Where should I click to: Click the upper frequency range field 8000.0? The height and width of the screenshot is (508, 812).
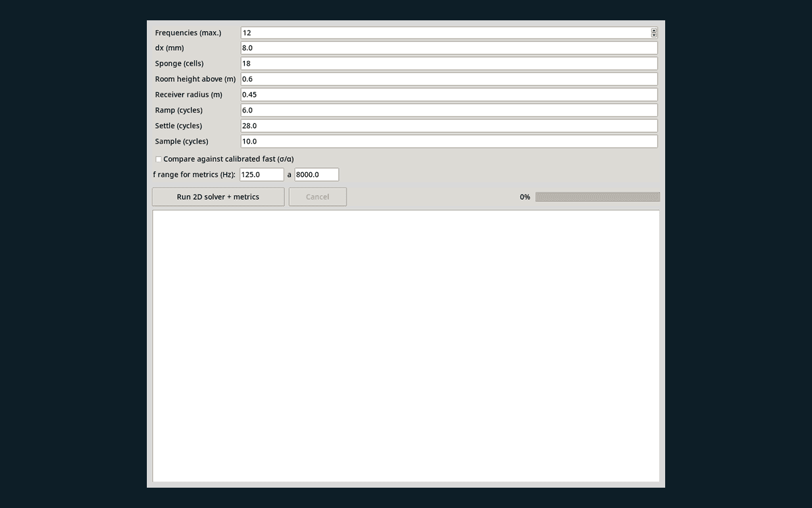pyautogui.click(x=317, y=175)
